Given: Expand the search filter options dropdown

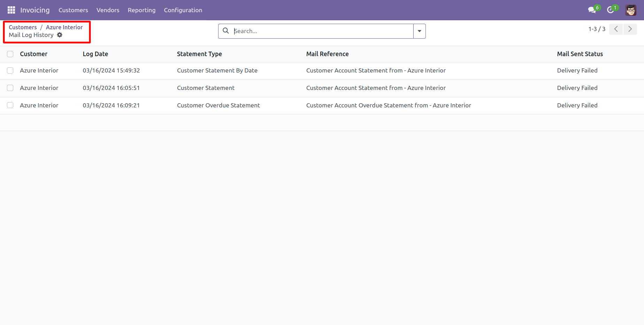Looking at the screenshot, I should pos(419,31).
